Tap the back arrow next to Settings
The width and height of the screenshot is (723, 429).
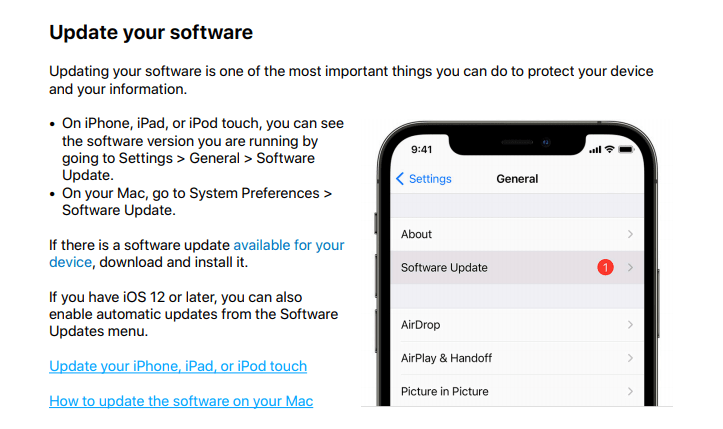[400, 179]
